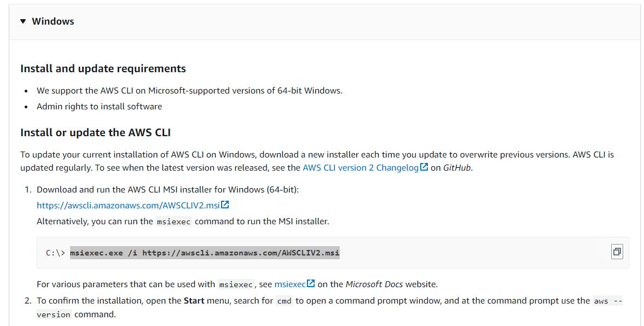This screenshot has height=326, width=644.
Task: Click external-link icon after AWSCLIV2.msi URL
Action: point(225,205)
